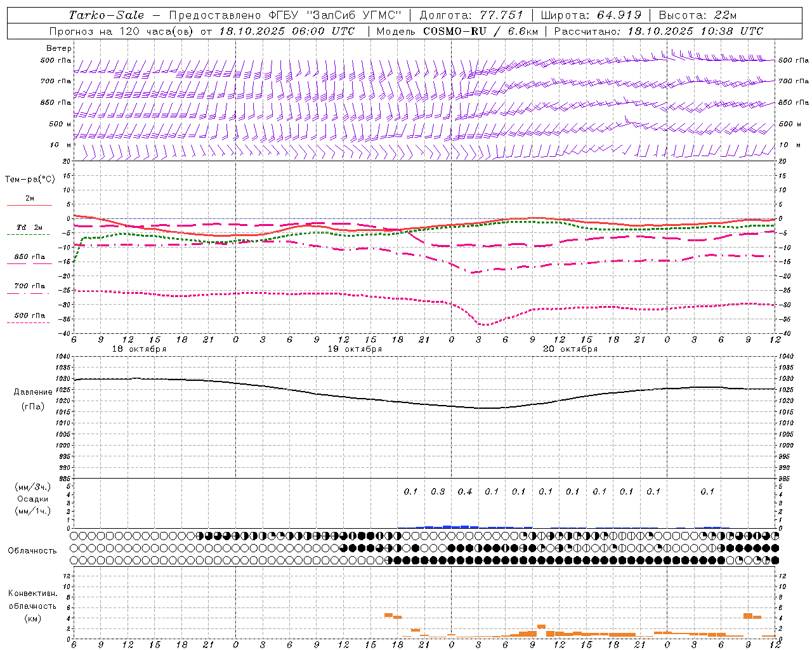Click the 'Высота: 22м' elevation text
The height and width of the screenshot is (650, 812).
click(698, 15)
